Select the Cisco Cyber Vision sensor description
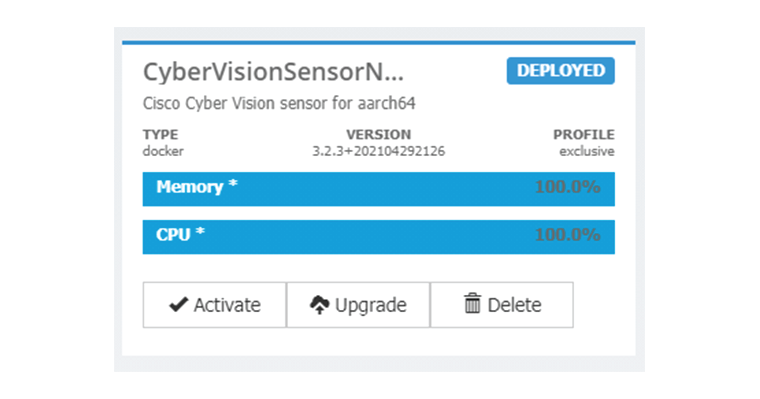Image resolution: width=760 pixels, height=399 pixels. point(279,103)
